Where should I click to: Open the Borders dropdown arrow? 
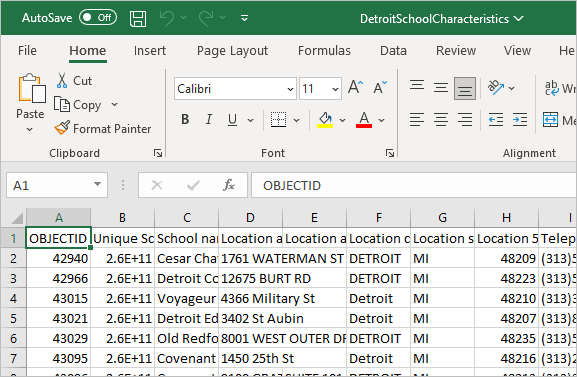tap(297, 120)
